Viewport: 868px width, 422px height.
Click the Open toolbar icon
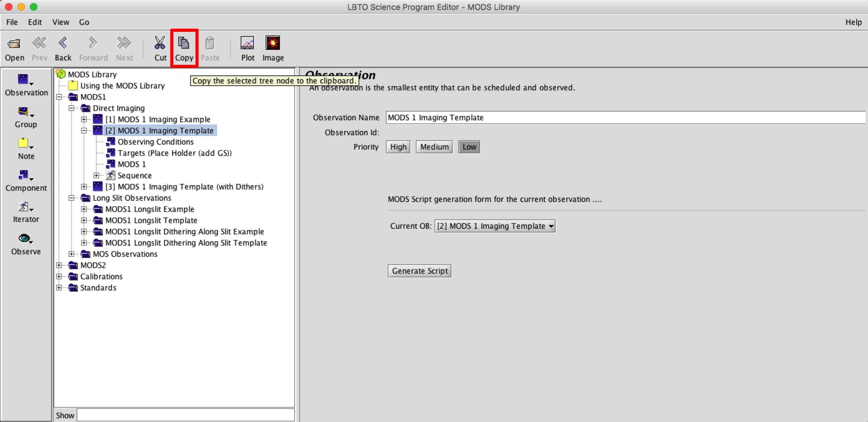pyautogui.click(x=14, y=49)
